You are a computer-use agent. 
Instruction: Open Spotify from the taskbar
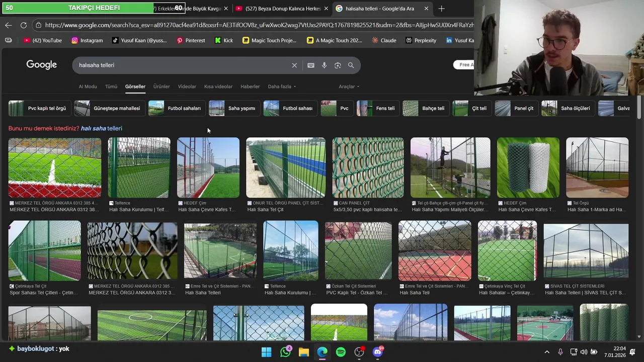coord(341,352)
